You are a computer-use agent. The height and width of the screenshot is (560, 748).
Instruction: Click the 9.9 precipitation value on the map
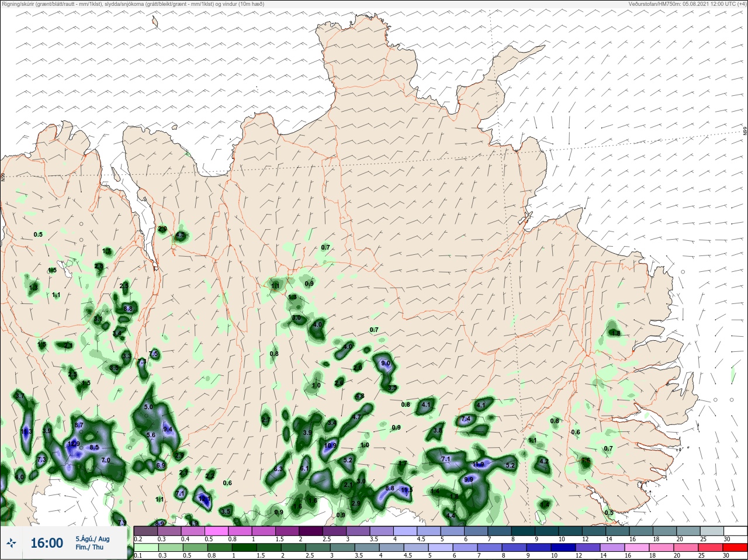(x=469, y=479)
